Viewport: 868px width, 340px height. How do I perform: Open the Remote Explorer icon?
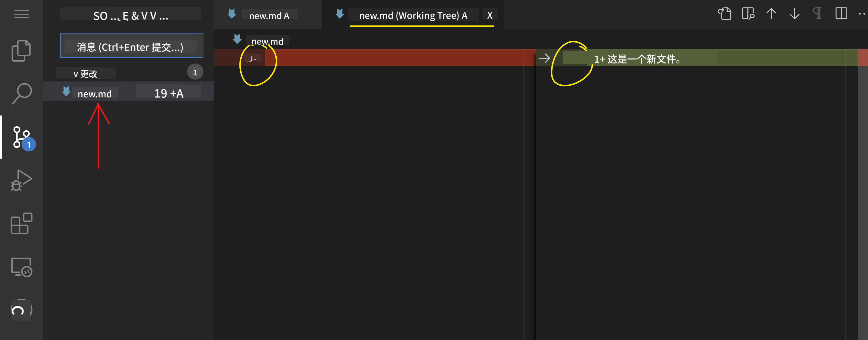pos(22,267)
